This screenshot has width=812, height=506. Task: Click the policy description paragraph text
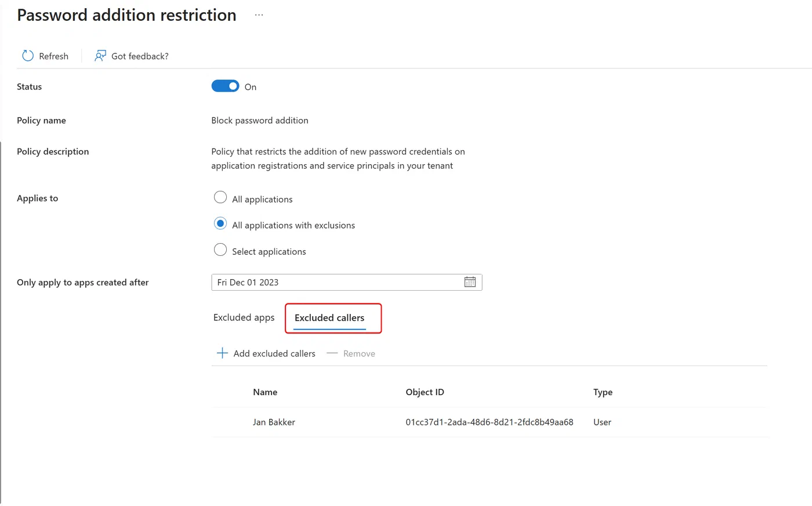click(x=338, y=158)
